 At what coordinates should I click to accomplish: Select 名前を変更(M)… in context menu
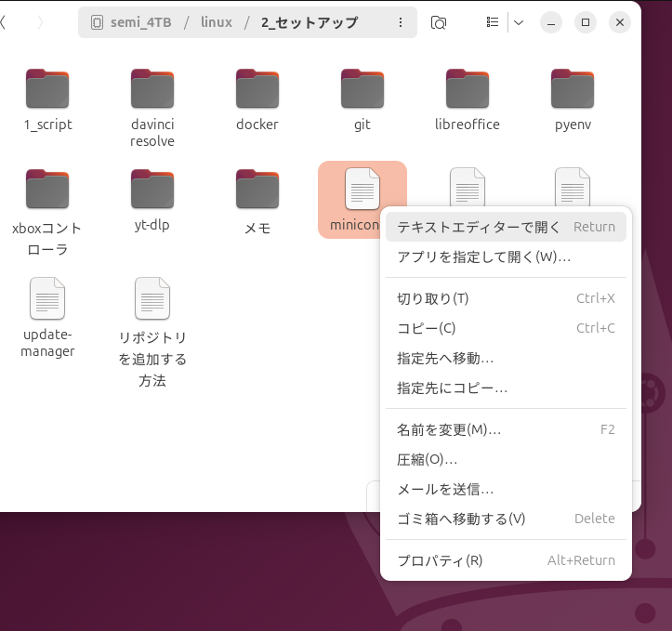point(506,429)
